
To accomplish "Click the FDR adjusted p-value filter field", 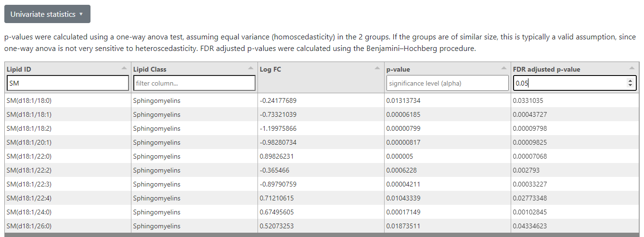I will click(568, 83).
